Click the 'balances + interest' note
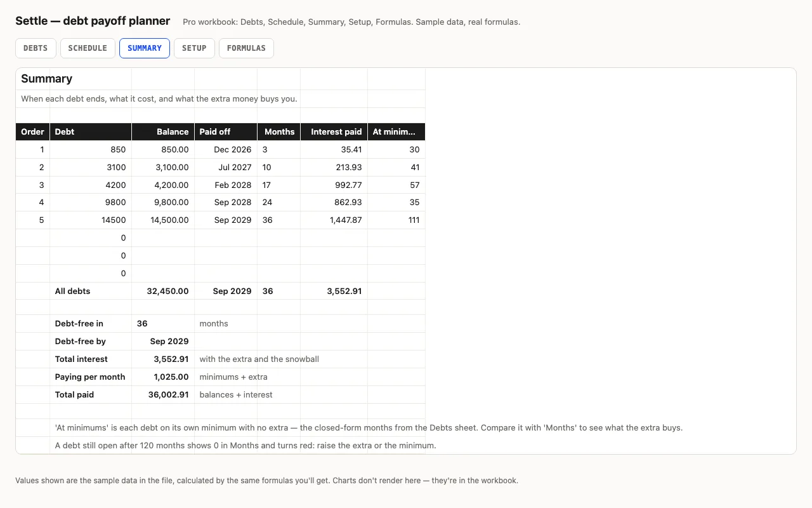Viewport: 812px width, 508px height. click(236, 394)
